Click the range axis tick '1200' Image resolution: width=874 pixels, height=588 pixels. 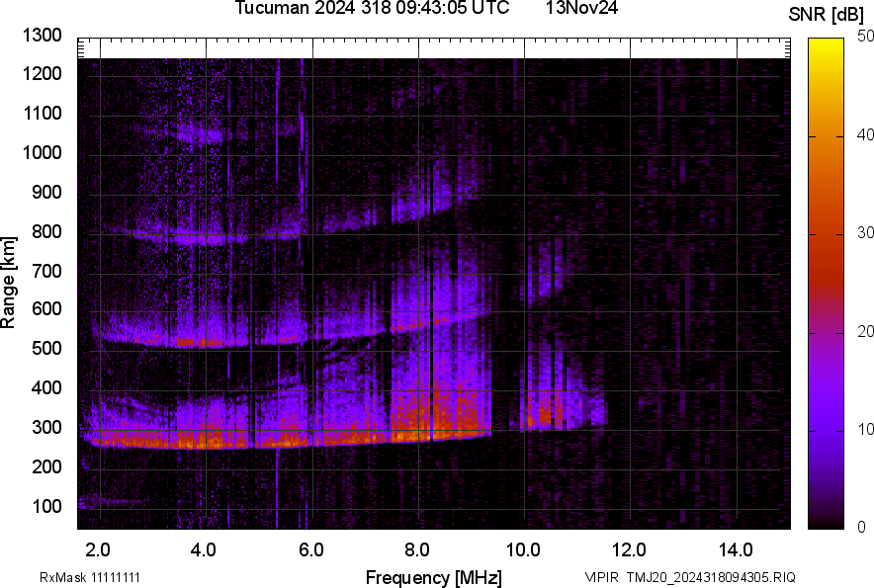coord(42,73)
